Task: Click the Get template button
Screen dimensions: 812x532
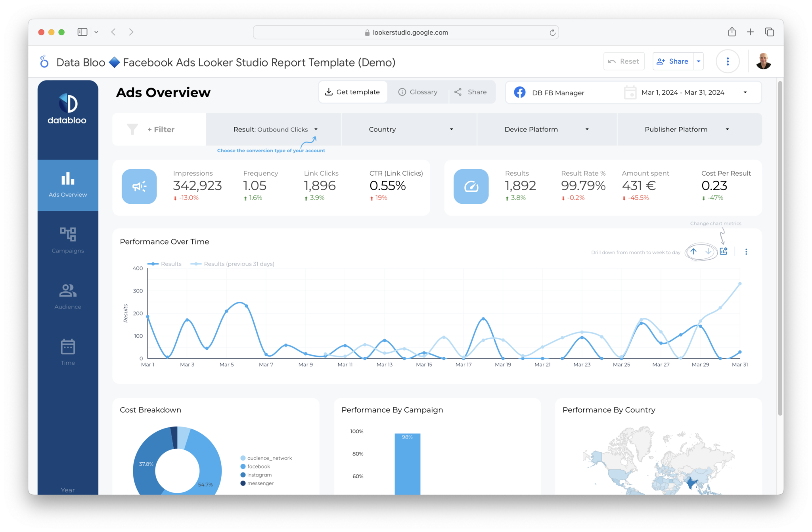Action: point(352,92)
